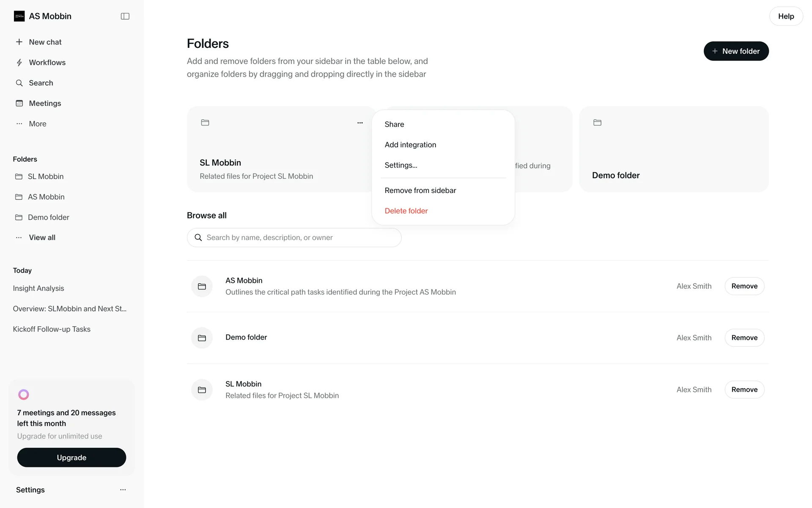This screenshot has height=508, width=812.
Task: Select Remove from sidebar menu option
Action: point(420,190)
